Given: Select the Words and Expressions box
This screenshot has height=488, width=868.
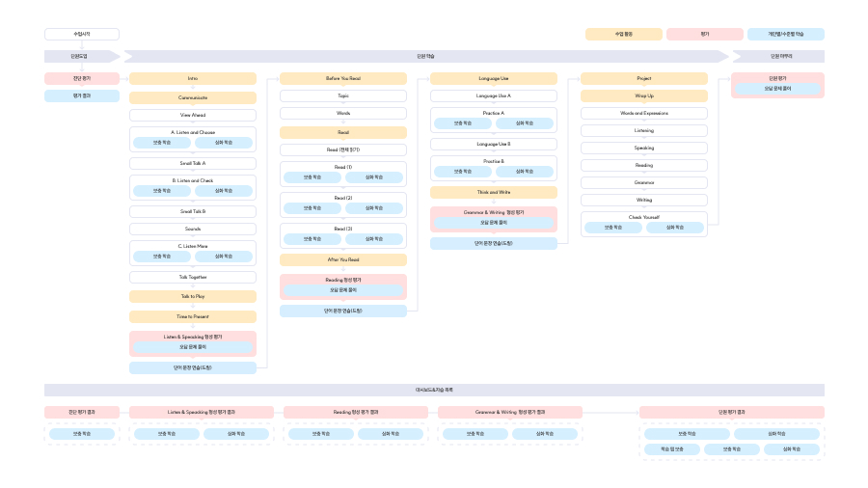Looking at the screenshot, I should [644, 113].
